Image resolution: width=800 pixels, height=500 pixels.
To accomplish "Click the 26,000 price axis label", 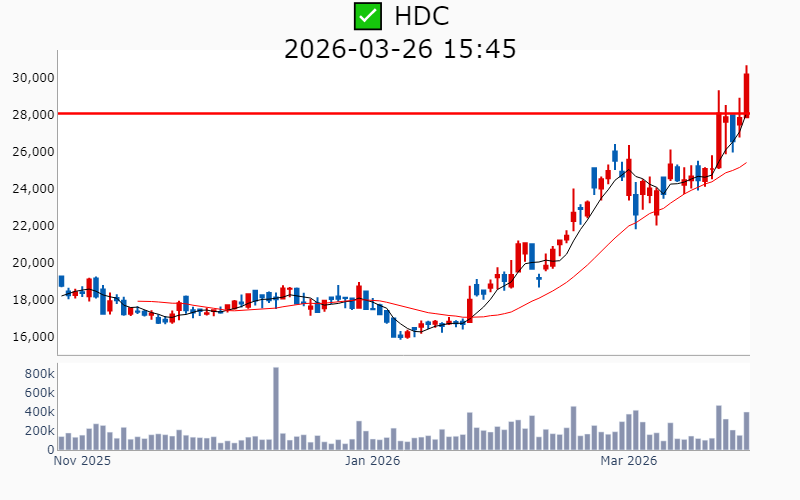I will pos(33,152).
